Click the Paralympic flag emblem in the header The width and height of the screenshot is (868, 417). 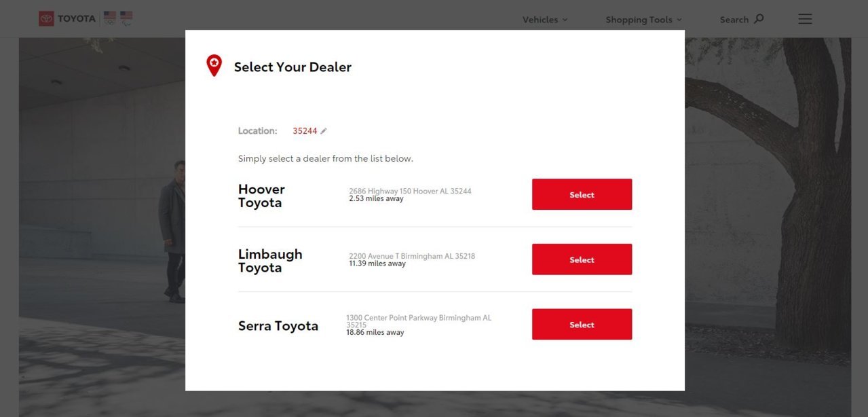click(126, 18)
